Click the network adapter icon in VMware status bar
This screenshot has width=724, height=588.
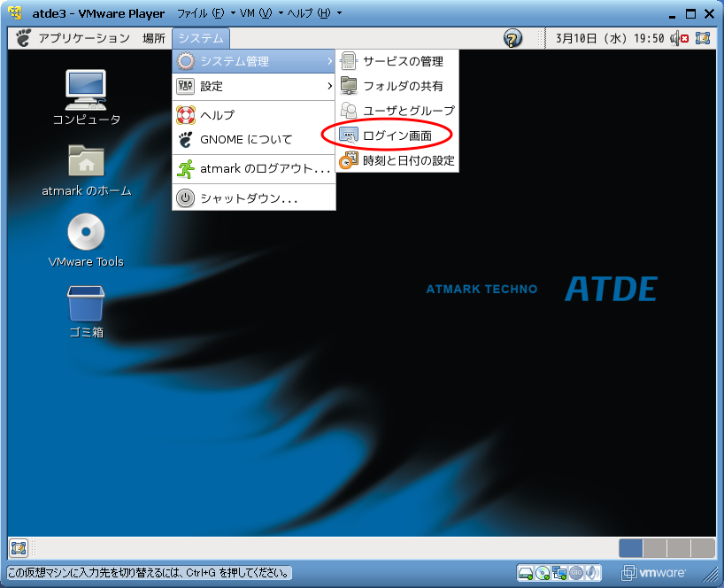(x=559, y=573)
